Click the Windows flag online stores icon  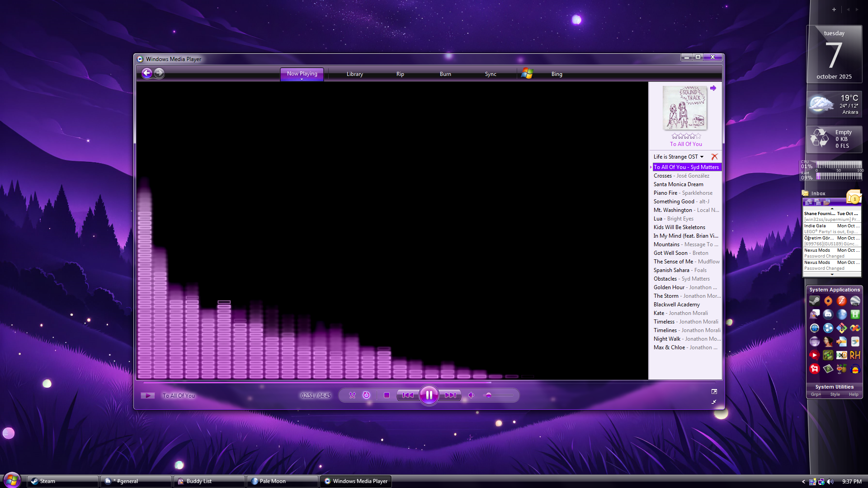[527, 73]
